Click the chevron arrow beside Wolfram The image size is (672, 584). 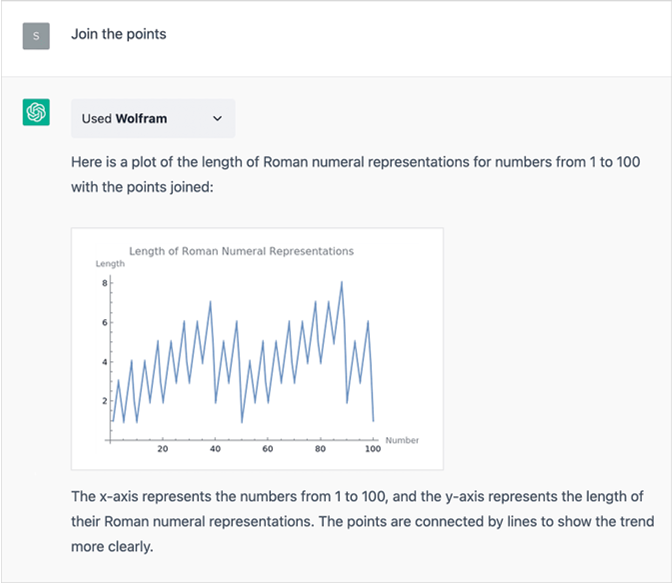click(x=218, y=118)
